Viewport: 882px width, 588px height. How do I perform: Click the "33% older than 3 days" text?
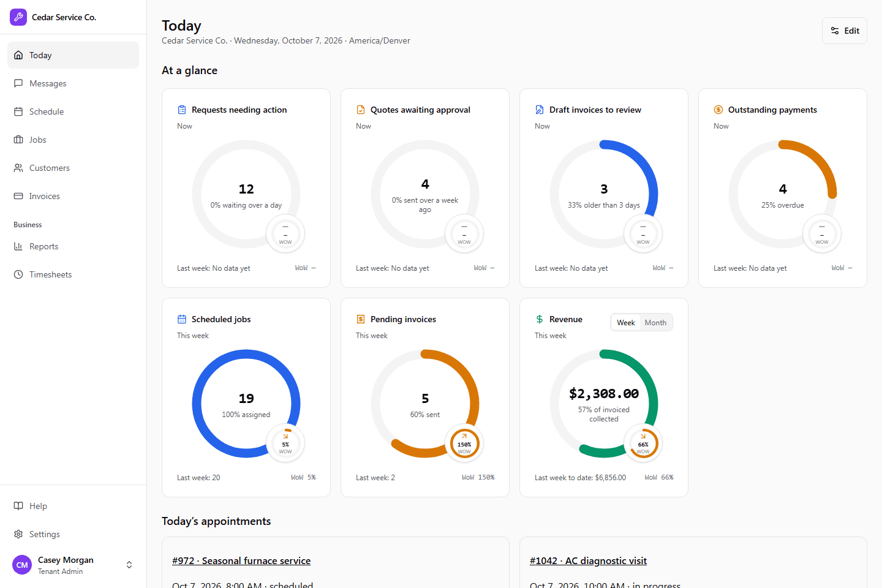tap(604, 205)
